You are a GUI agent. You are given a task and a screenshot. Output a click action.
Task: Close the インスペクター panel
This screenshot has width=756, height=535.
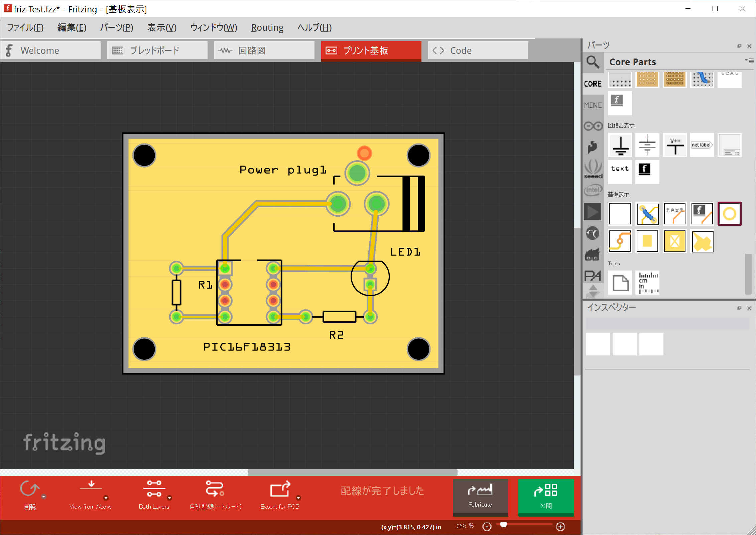[x=749, y=308]
